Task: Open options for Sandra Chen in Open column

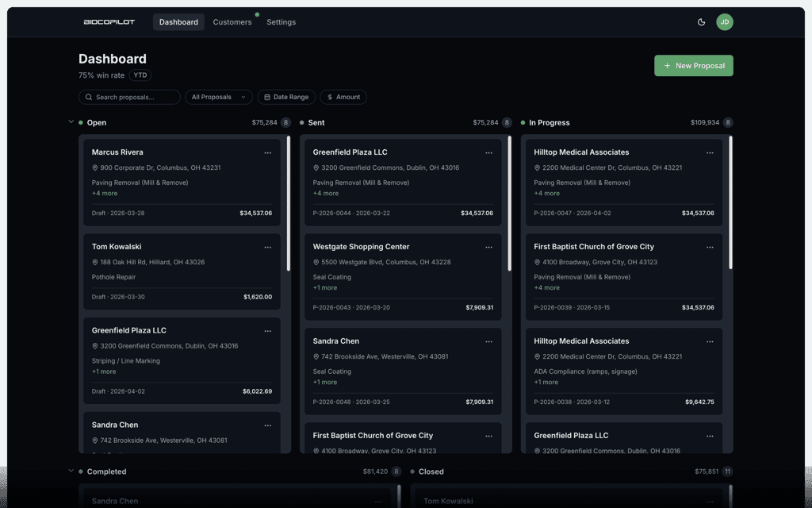Action: [x=268, y=425]
